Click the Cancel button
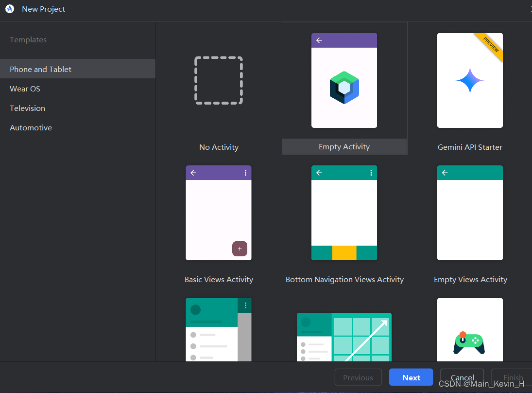Screen dimensions: 532x393 462,377
